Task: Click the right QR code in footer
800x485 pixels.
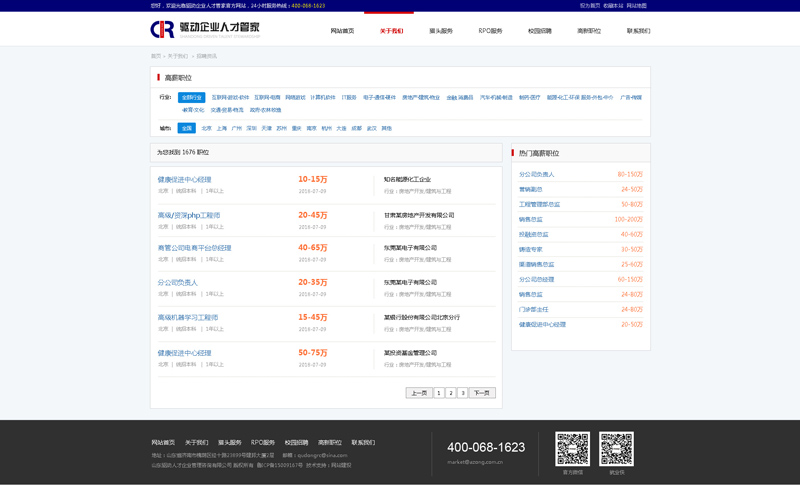Action: [x=616, y=449]
